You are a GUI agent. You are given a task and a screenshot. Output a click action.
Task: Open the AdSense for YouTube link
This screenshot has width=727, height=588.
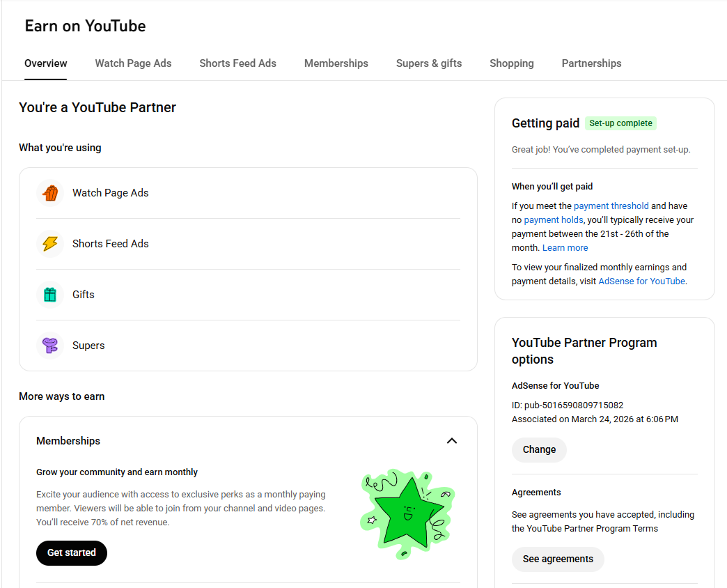click(x=641, y=281)
